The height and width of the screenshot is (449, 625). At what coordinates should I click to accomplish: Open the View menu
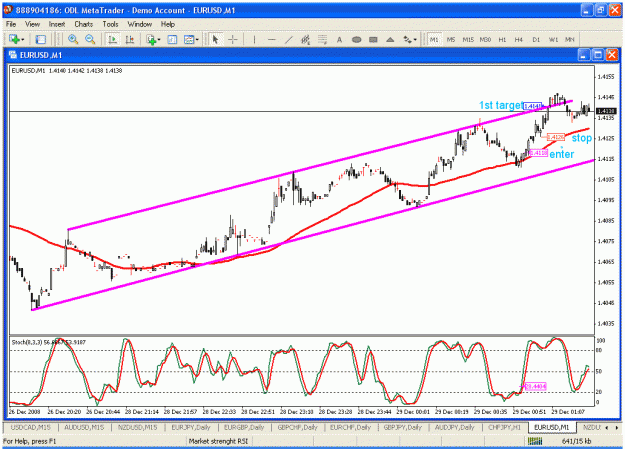coord(32,24)
